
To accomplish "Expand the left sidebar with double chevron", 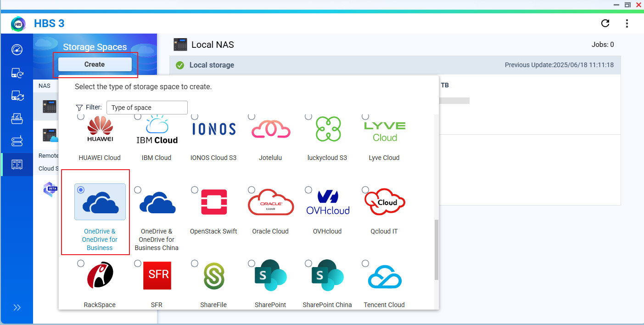I will [x=17, y=308].
